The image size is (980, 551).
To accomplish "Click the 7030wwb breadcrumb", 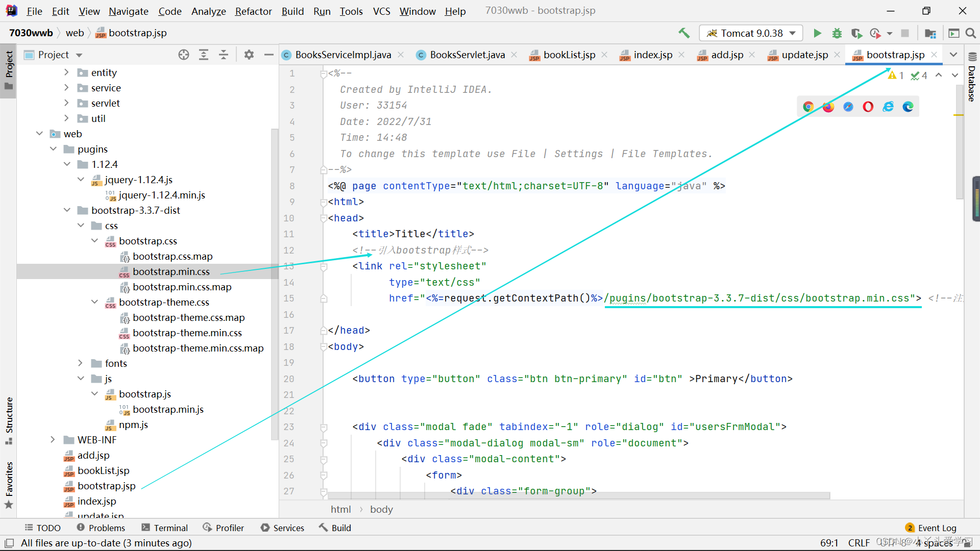I will coord(31,33).
